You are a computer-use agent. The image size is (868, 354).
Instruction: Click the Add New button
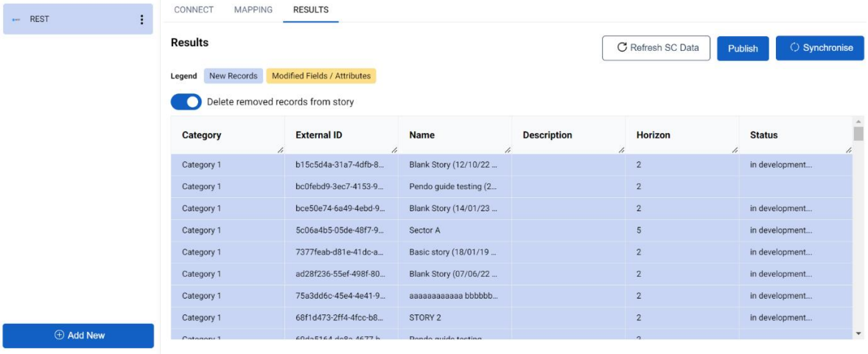[78, 336]
